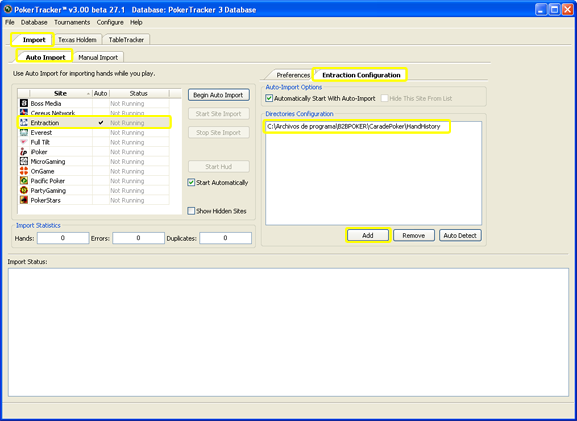
Task: Select the MicroGaming row name
Action: [x=48, y=162]
